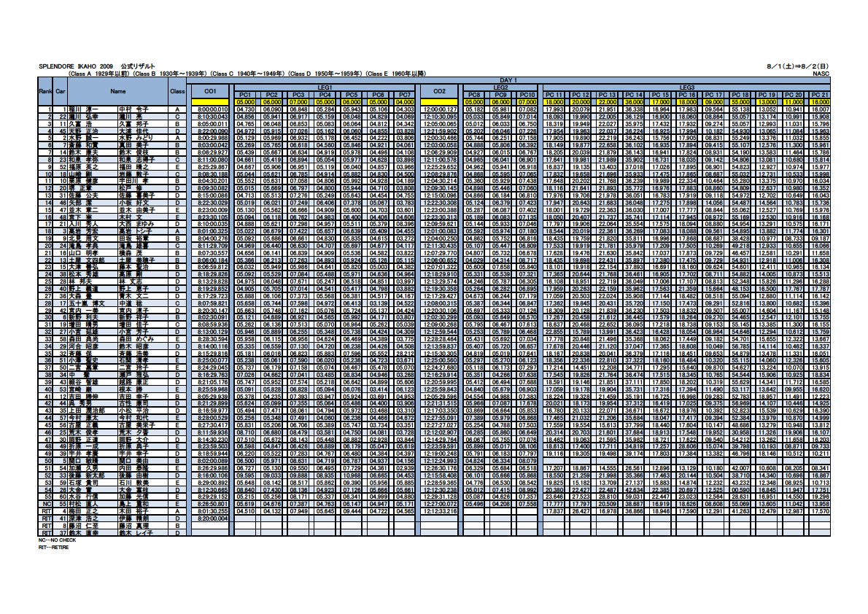Click the 'LEG2' section header
The image size is (868, 614).
[x=500, y=88]
